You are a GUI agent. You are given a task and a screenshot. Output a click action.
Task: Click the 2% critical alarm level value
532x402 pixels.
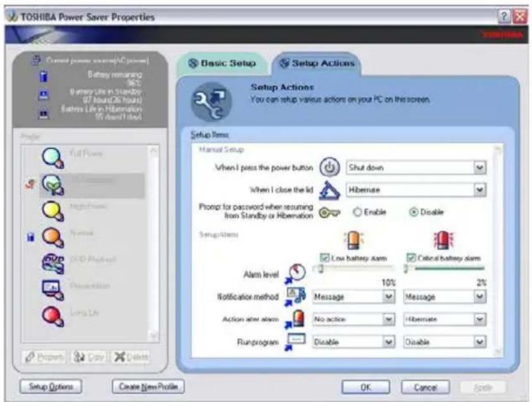482,283
